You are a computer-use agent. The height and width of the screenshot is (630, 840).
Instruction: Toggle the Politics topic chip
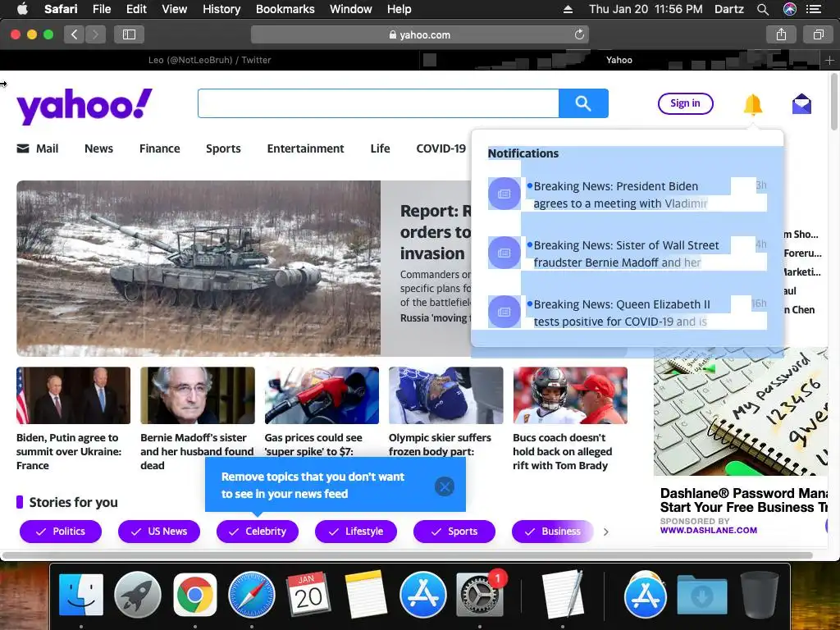coord(61,532)
